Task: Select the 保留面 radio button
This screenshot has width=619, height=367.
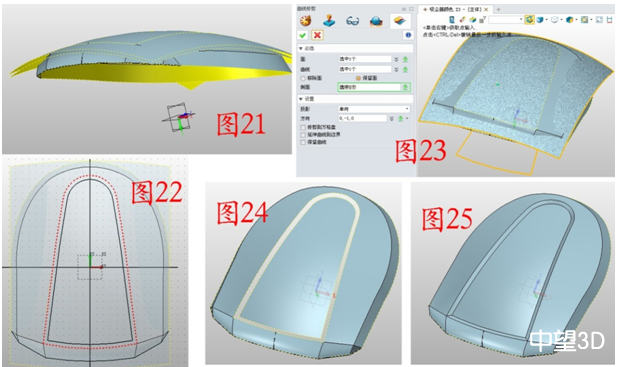Action: click(x=358, y=78)
